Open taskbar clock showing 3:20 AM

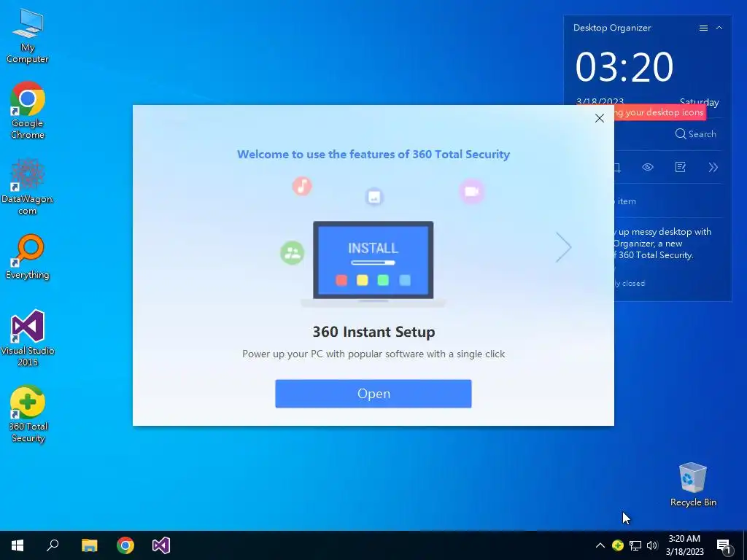click(x=684, y=545)
